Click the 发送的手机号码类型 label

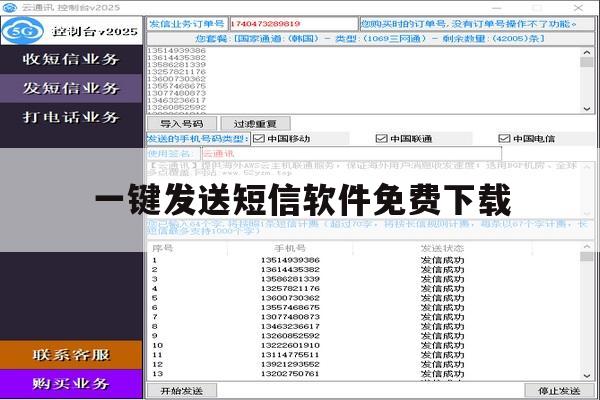point(198,139)
